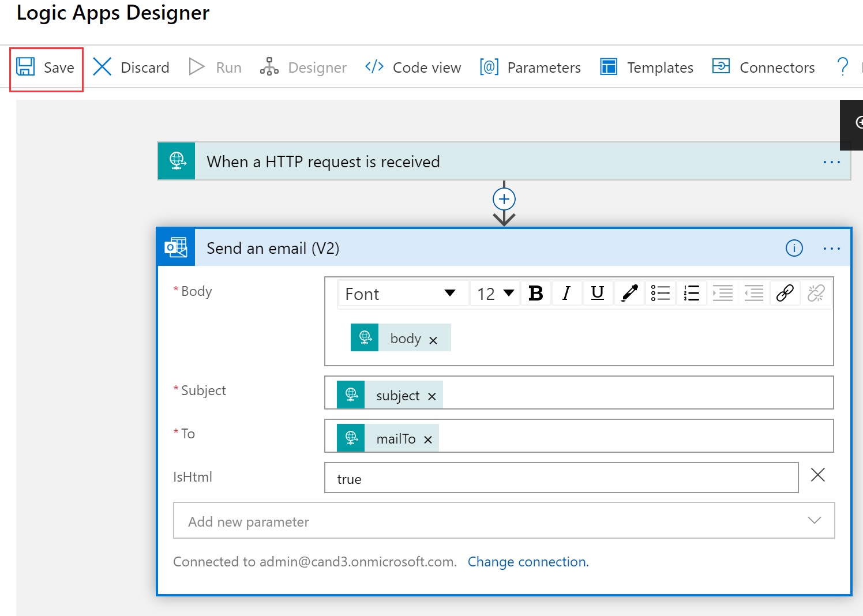Remove the mailTo token with its x
This screenshot has height=616, width=863.
(428, 440)
